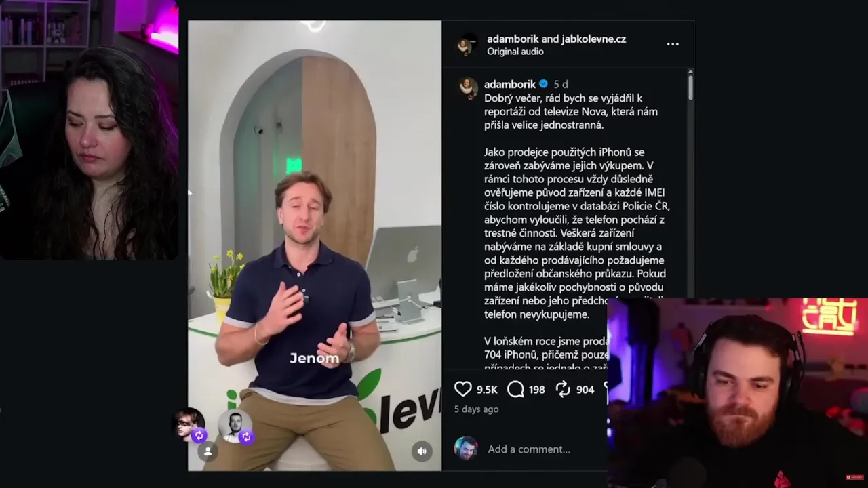Click the Original audio link
Image resolution: width=868 pixels, height=488 pixels.
[x=515, y=52]
